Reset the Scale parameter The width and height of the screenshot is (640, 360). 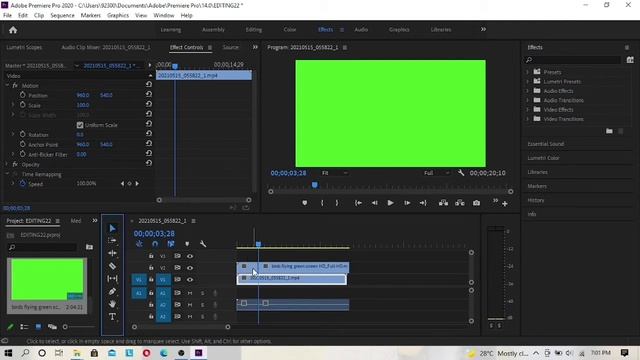(x=149, y=104)
